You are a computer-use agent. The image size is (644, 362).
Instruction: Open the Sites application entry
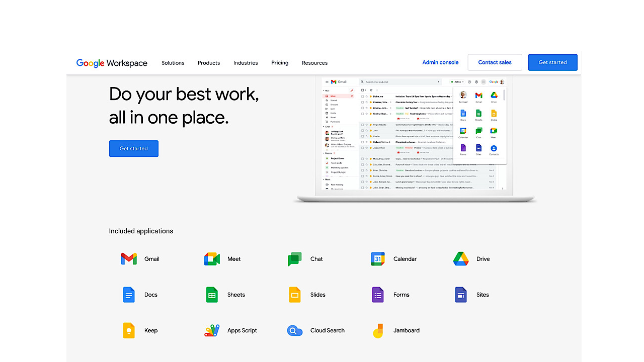(472, 295)
